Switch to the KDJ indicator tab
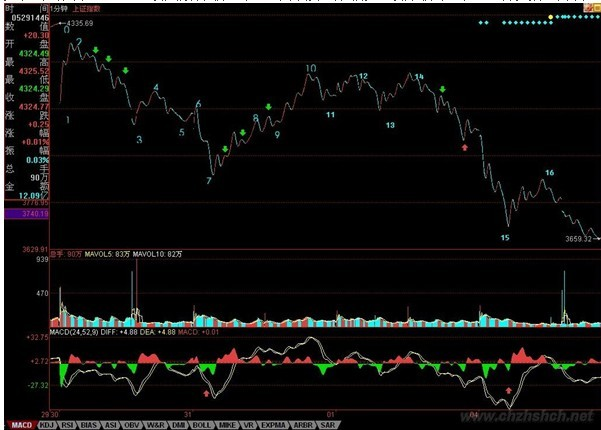The height and width of the screenshot is (430, 601). click(46, 424)
